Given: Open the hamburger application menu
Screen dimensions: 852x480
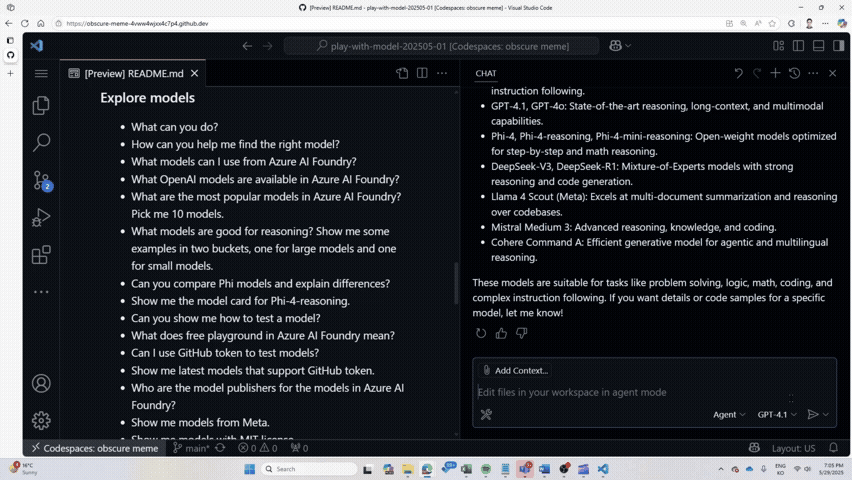Looking at the screenshot, I should click(41, 73).
